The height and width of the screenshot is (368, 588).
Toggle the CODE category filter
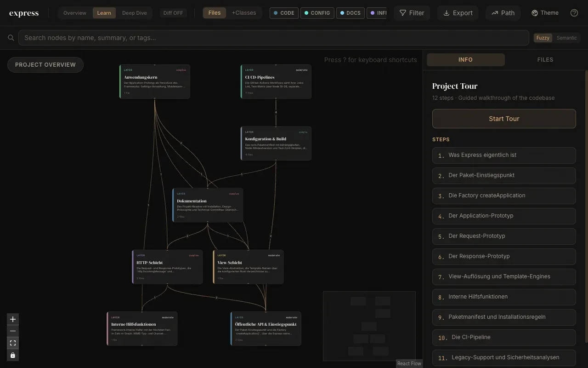[284, 13]
